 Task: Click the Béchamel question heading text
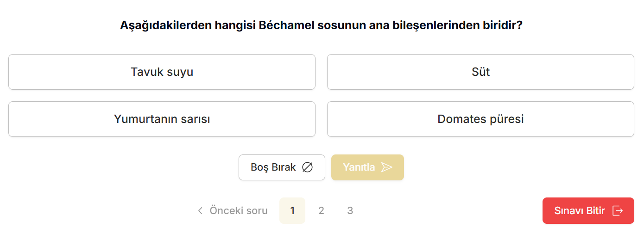click(321, 25)
